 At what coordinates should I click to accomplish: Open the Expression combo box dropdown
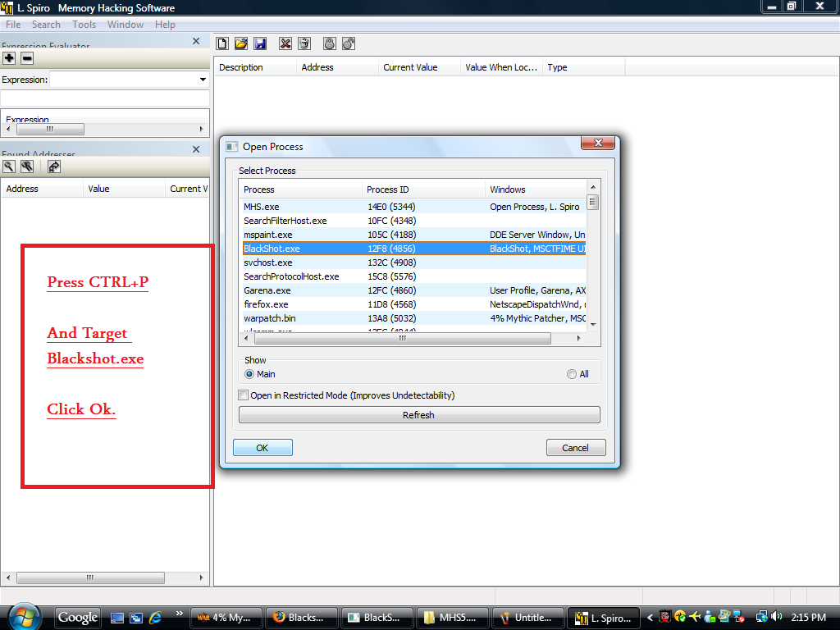203,80
